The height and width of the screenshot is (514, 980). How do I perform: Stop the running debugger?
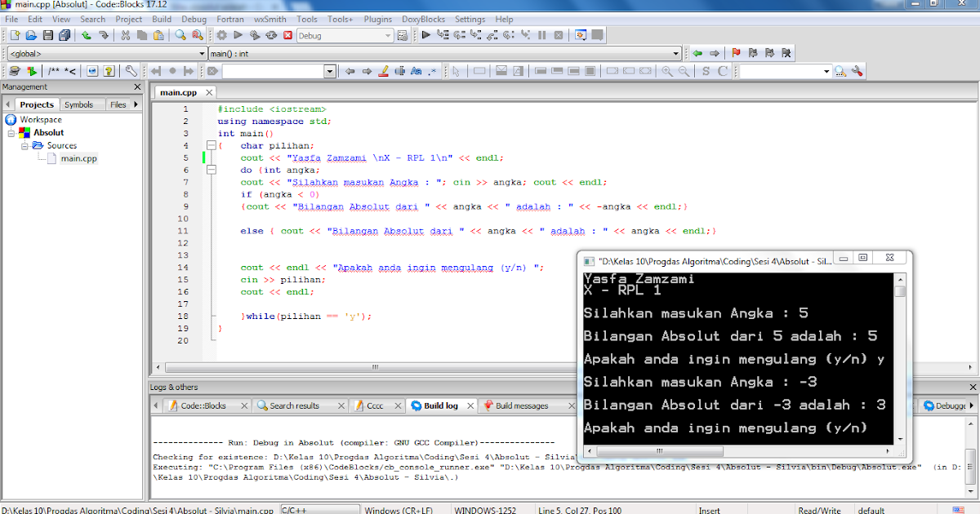click(559, 35)
